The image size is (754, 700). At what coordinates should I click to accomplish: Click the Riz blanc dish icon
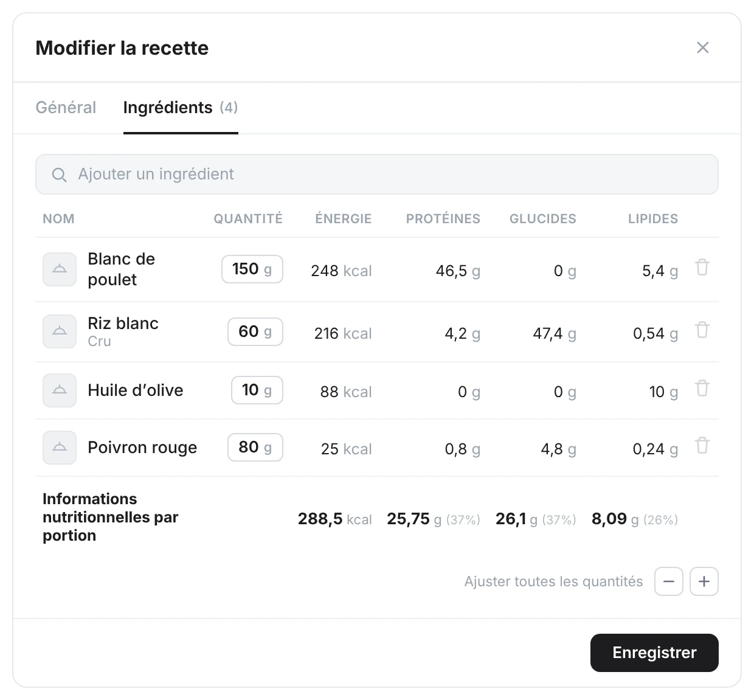pyautogui.click(x=60, y=331)
